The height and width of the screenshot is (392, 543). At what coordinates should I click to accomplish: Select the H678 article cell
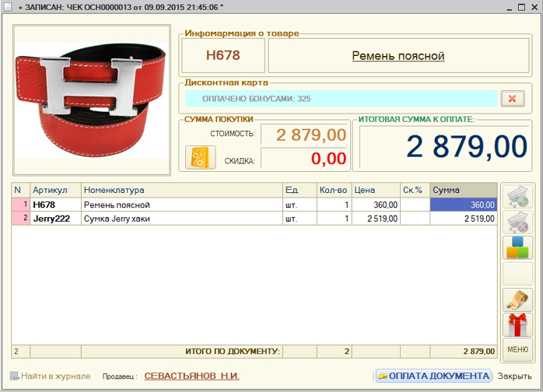point(55,205)
